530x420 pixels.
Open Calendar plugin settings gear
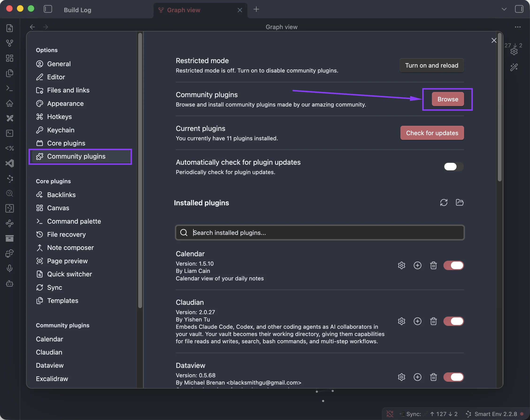401,265
